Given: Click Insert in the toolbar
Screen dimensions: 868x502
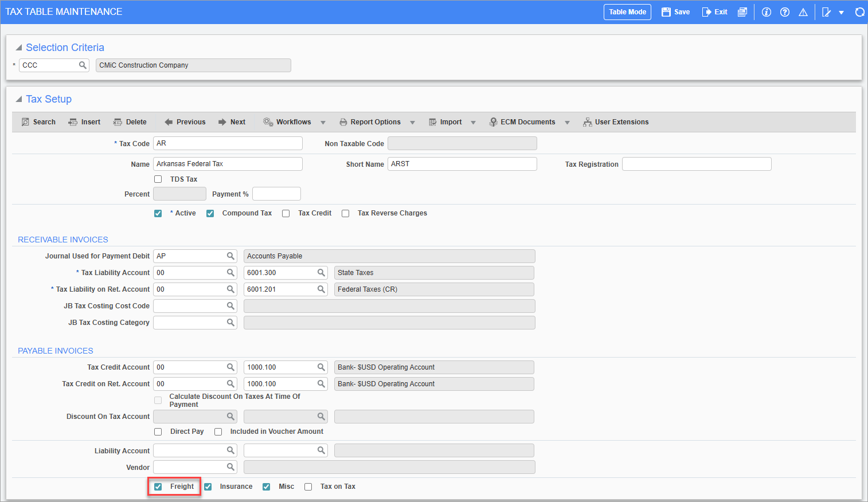Looking at the screenshot, I should pos(84,122).
